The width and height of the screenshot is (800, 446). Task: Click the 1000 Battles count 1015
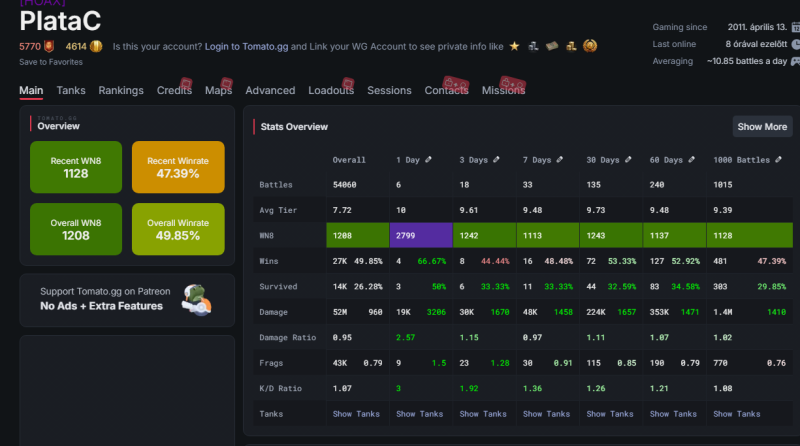[722, 185]
